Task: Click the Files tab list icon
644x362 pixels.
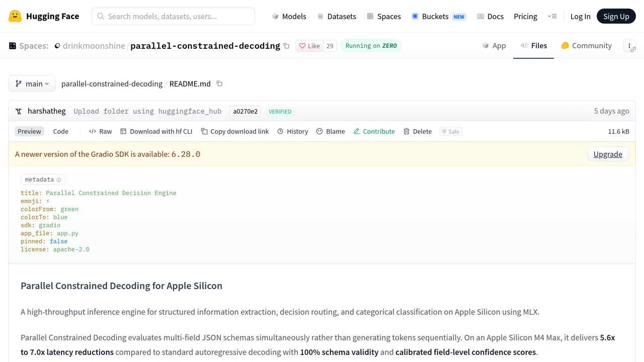Action: (524, 46)
